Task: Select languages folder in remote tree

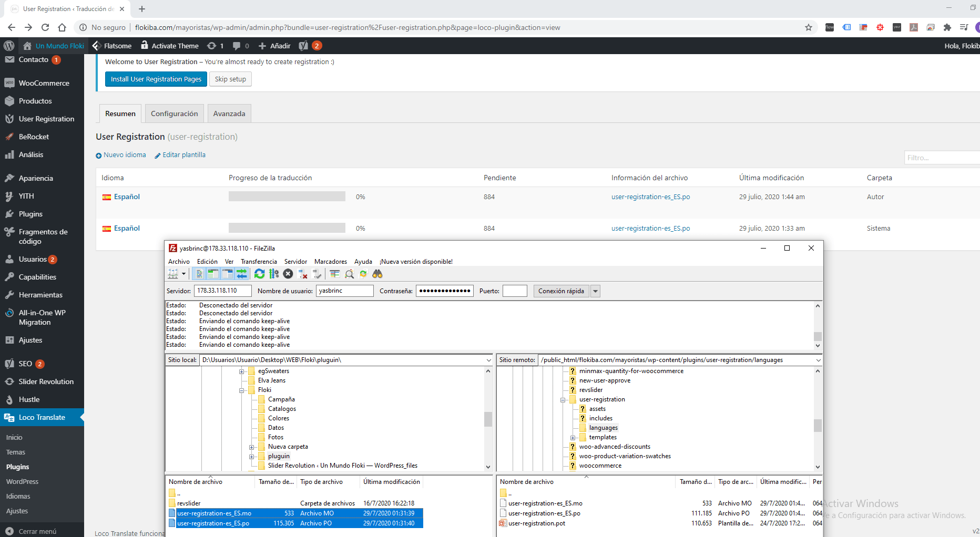Action: tap(603, 428)
